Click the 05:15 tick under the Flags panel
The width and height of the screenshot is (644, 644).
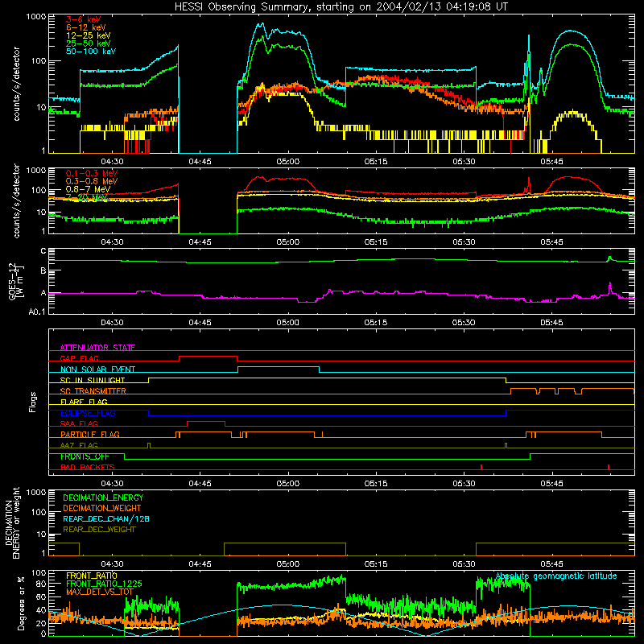pyautogui.click(x=376, y=484)
